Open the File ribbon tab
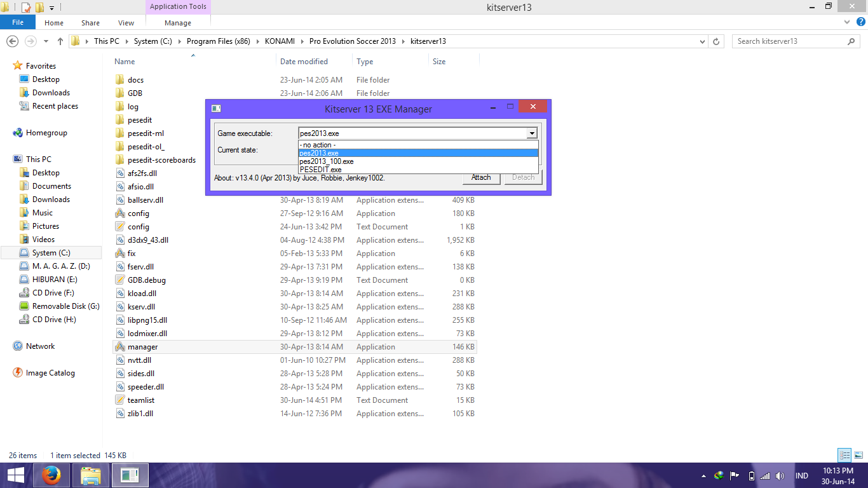 (18, 22)
